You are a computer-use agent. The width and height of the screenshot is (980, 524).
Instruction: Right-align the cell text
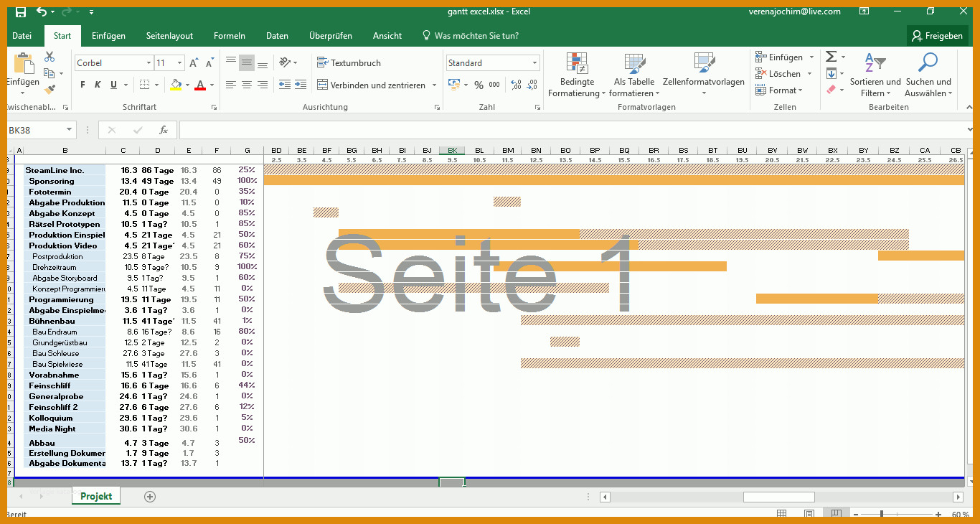coord(263,85)
